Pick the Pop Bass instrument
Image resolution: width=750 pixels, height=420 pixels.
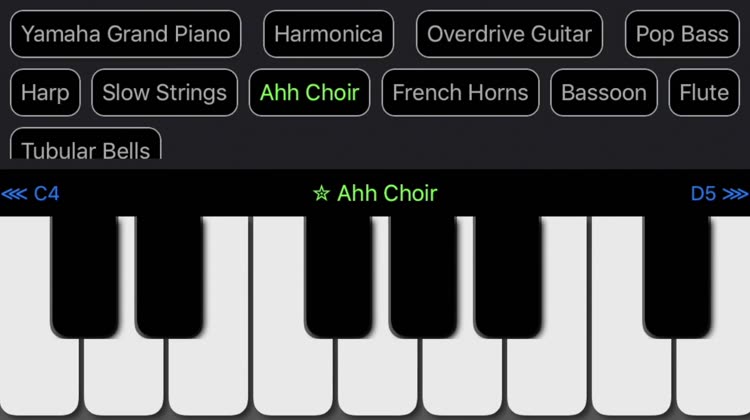[x=682, y=34]
